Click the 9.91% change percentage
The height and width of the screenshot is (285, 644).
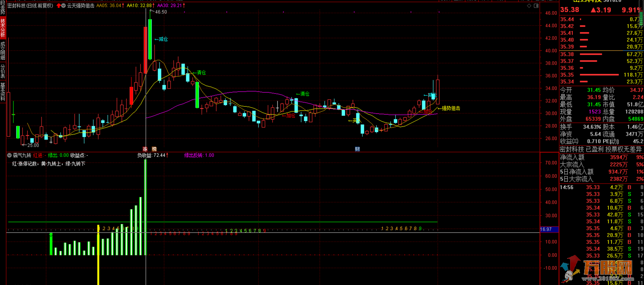pos(631,10)
